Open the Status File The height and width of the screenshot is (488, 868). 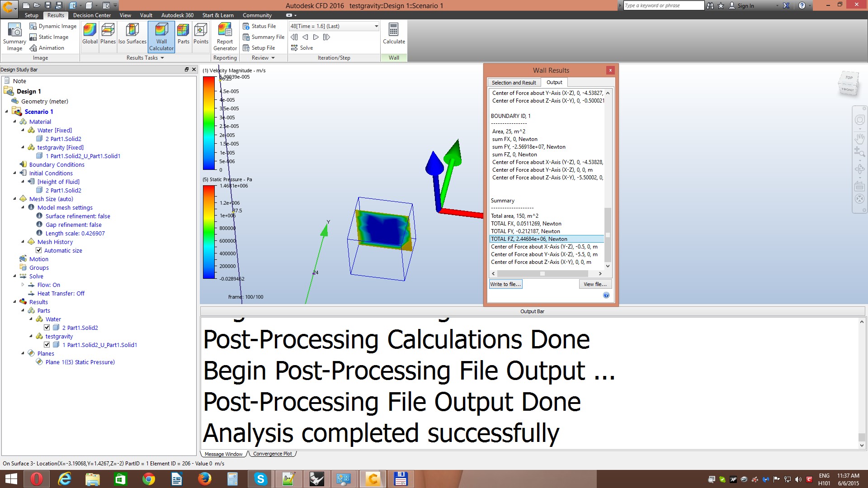[x=259, y=26]
